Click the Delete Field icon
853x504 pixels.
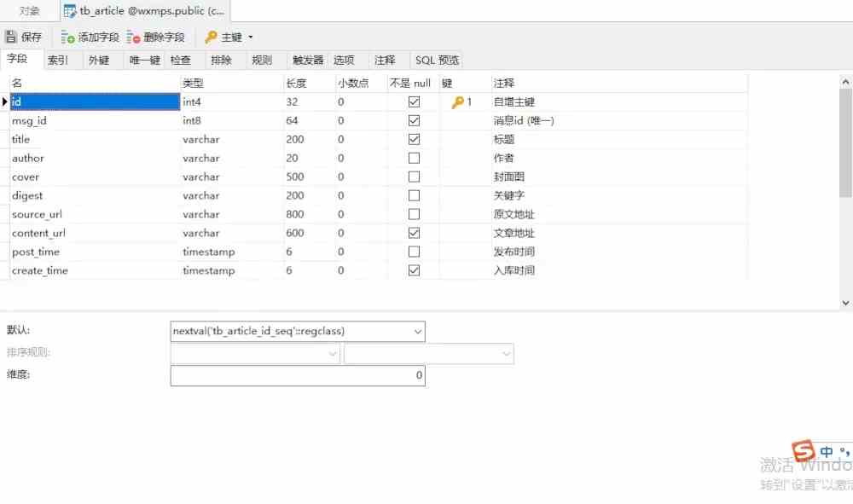coord(133,37)
